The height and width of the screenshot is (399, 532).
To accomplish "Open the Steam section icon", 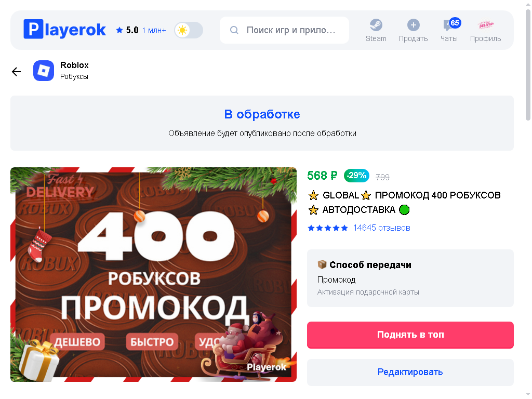I will 376,25.
